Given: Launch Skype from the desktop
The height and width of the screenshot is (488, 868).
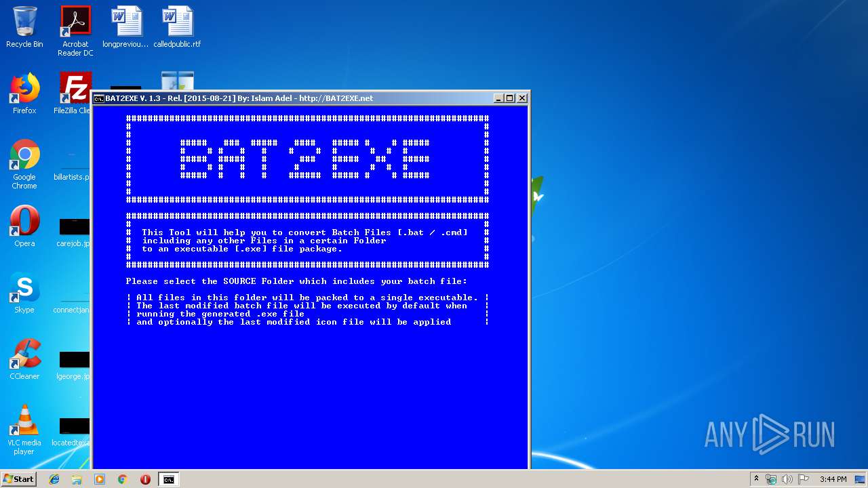Looking at the screenshot, I should click(x=24, y=293).
